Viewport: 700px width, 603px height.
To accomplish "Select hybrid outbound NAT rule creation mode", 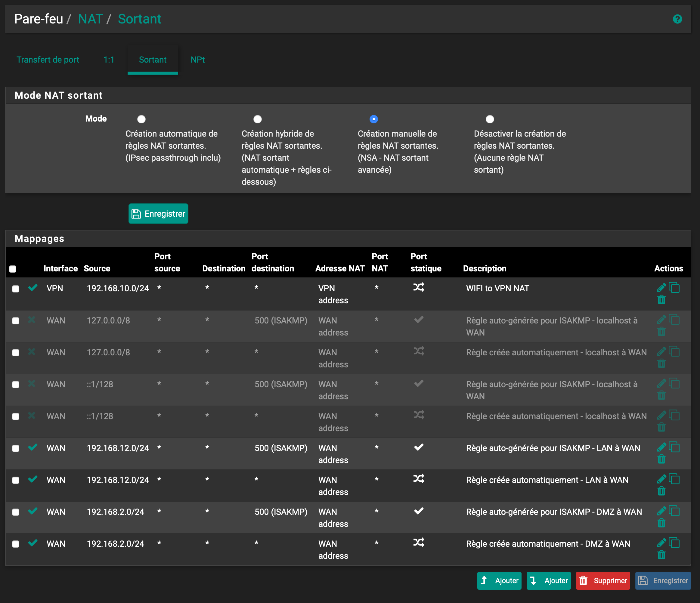I will pyautogui.click(x=257, y=119).
